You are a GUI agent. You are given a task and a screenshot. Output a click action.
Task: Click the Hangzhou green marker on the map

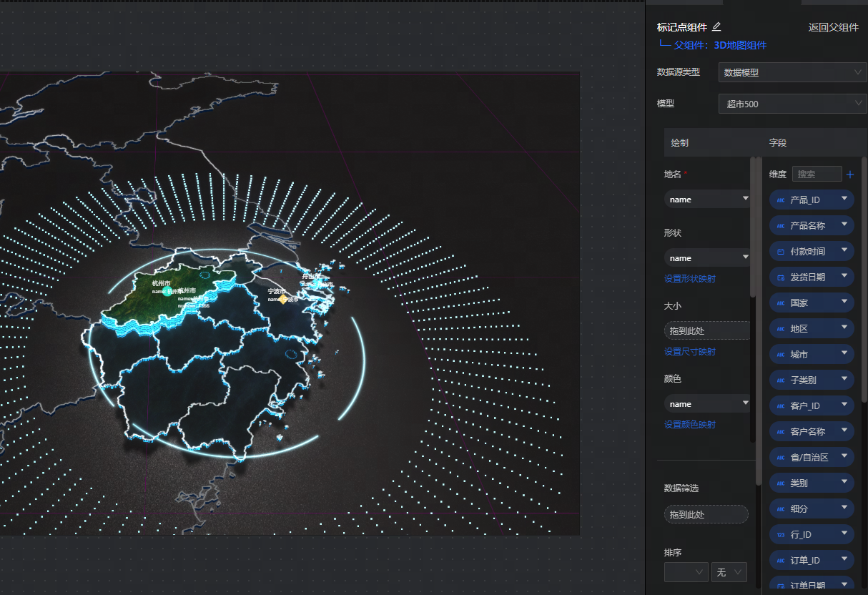[x=169, y=291]
